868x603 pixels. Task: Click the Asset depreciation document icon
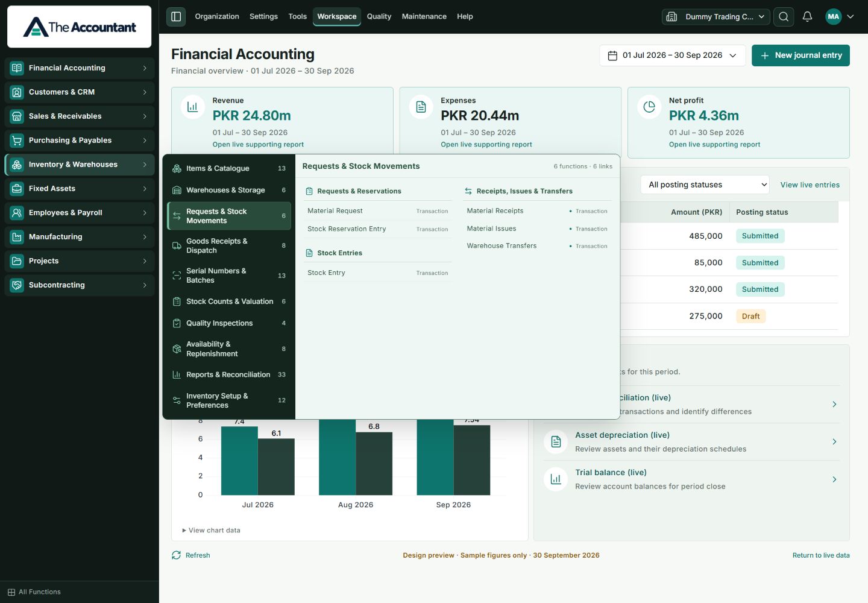pos(556,442)
